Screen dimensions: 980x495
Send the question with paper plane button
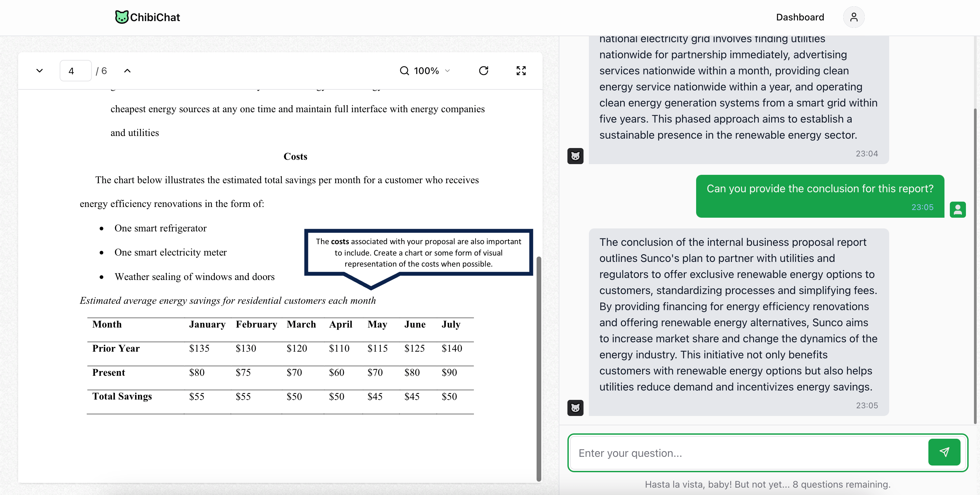click(944, 452)
